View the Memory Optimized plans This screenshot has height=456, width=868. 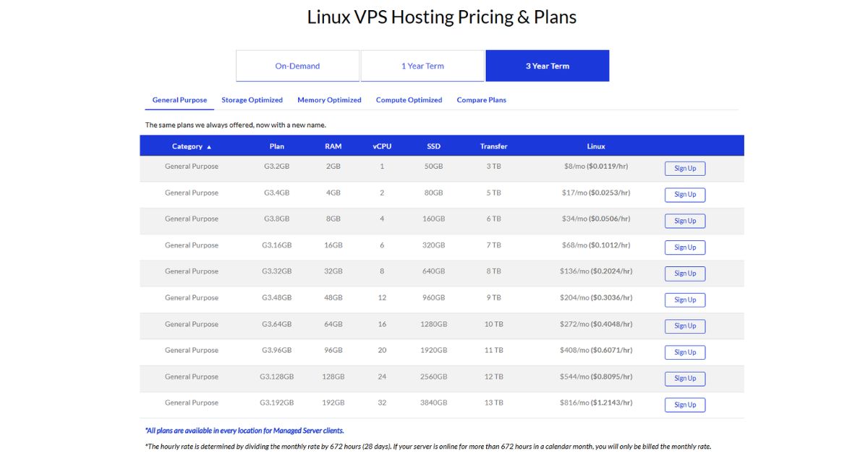click(x=329, y=100)
